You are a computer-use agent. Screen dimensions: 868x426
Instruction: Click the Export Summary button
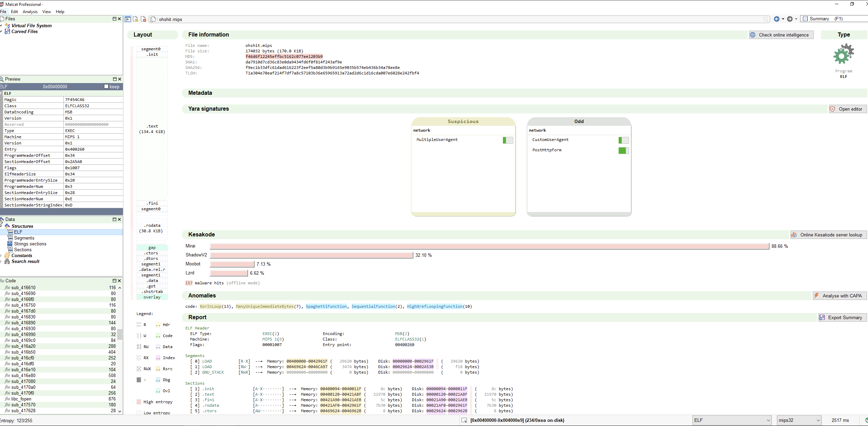842,317
